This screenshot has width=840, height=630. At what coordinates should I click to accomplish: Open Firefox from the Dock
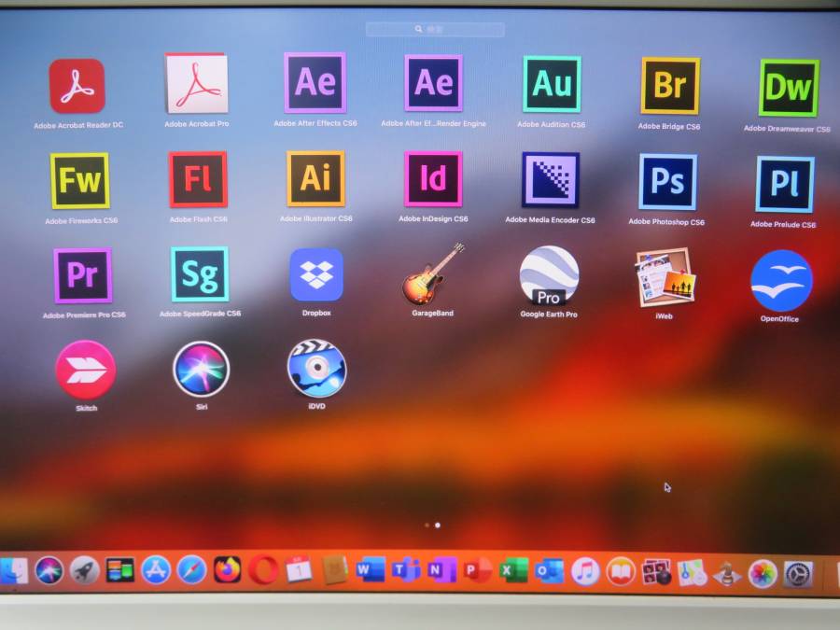point(227,569)
